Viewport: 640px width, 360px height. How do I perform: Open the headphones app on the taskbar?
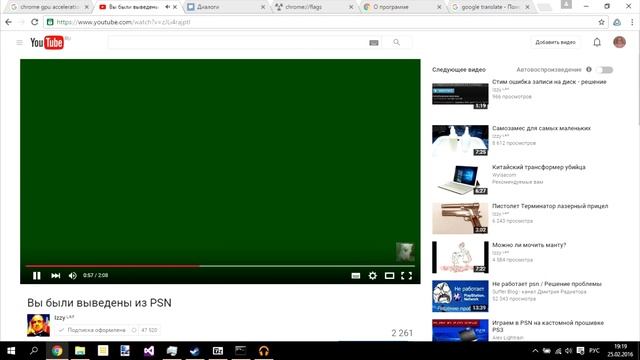tap(264, 351)
